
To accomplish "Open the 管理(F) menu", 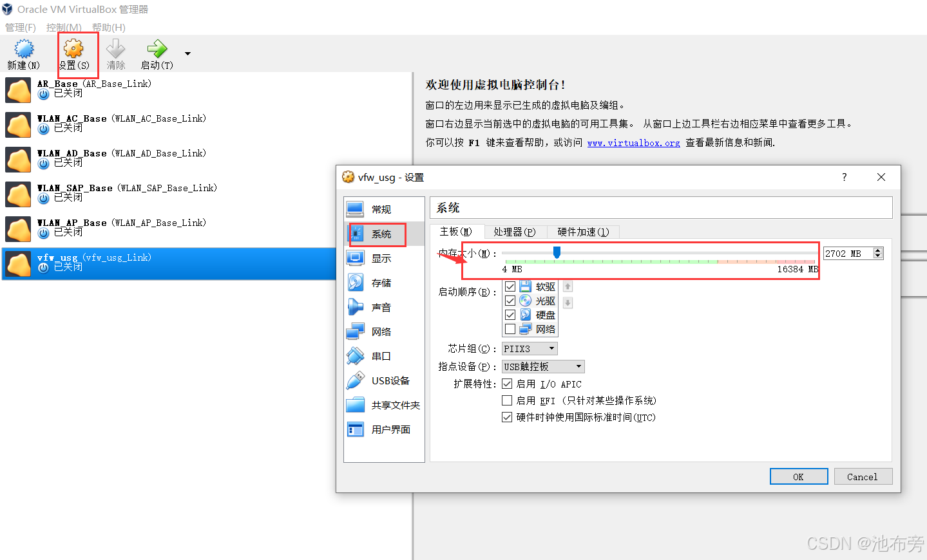I will pyautogui.click(x=21, y=27).
